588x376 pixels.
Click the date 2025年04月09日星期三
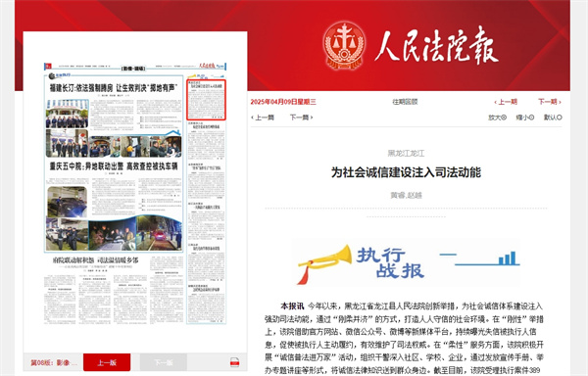pyautogui.click(x=283, y=102)
